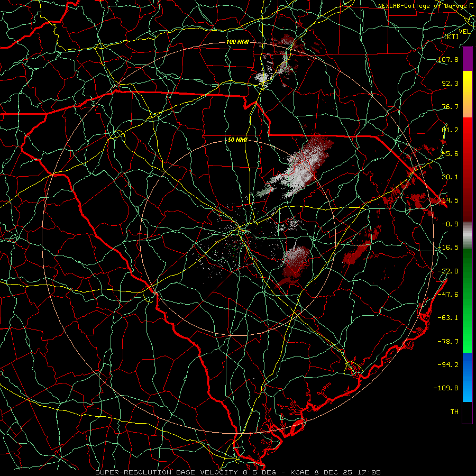Click the -94.2 velocity scale value
The image size is (476, 476).
[448, 365]
